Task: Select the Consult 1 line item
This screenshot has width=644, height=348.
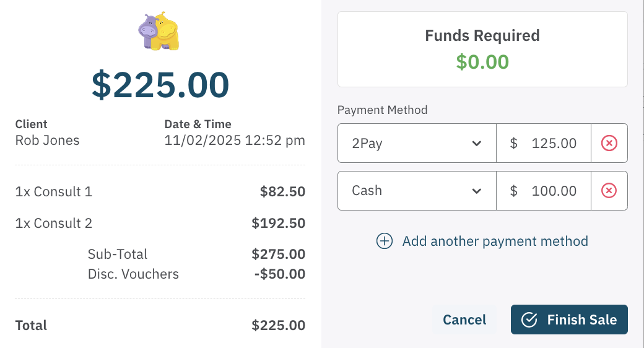Action: coord(54,192)
